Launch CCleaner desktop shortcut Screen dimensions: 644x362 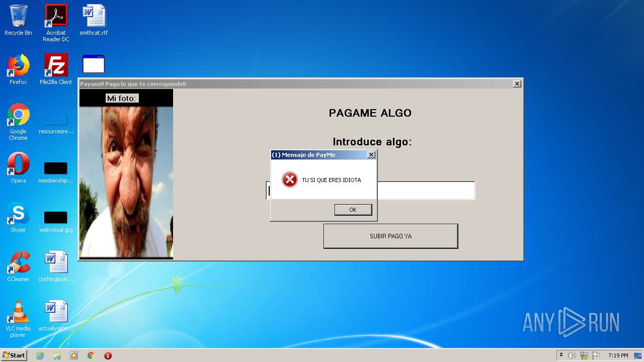coord(18,266)
